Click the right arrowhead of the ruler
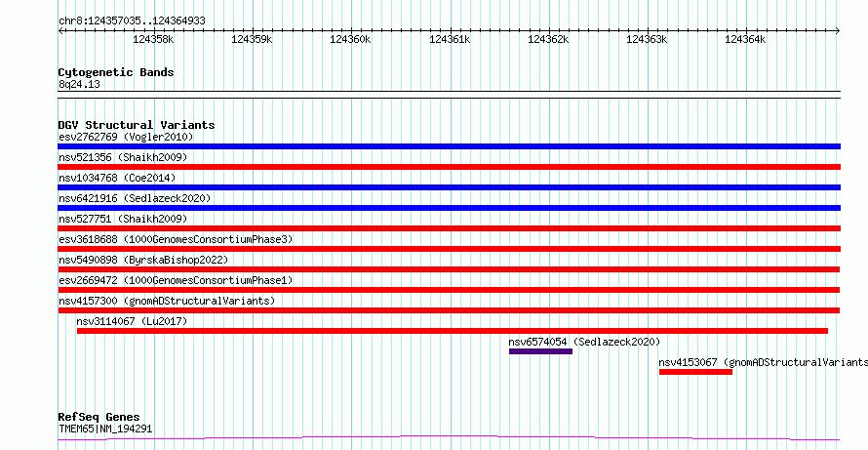The image size is (868, 450). coord(838,30)
